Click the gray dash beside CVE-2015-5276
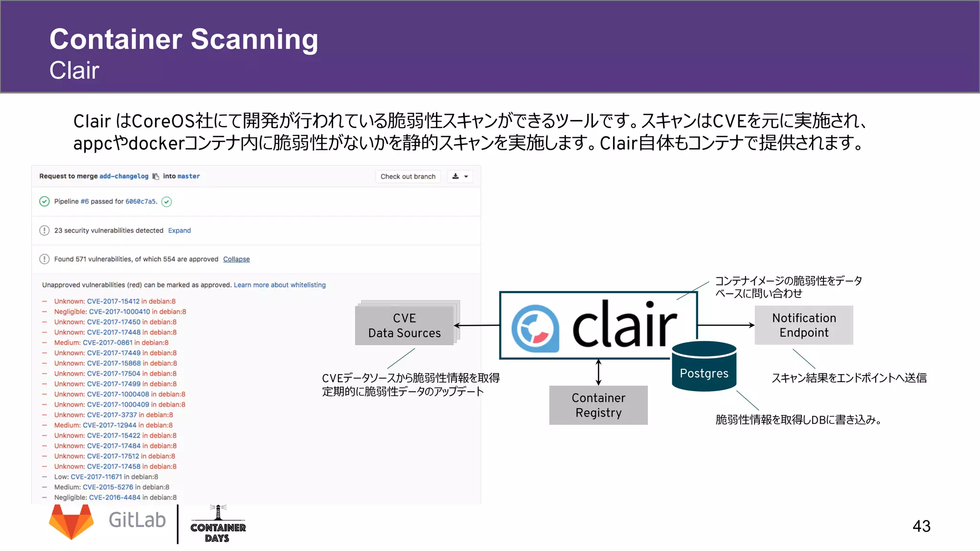Screen dimensions: 980x551 [x=45, y=487]
